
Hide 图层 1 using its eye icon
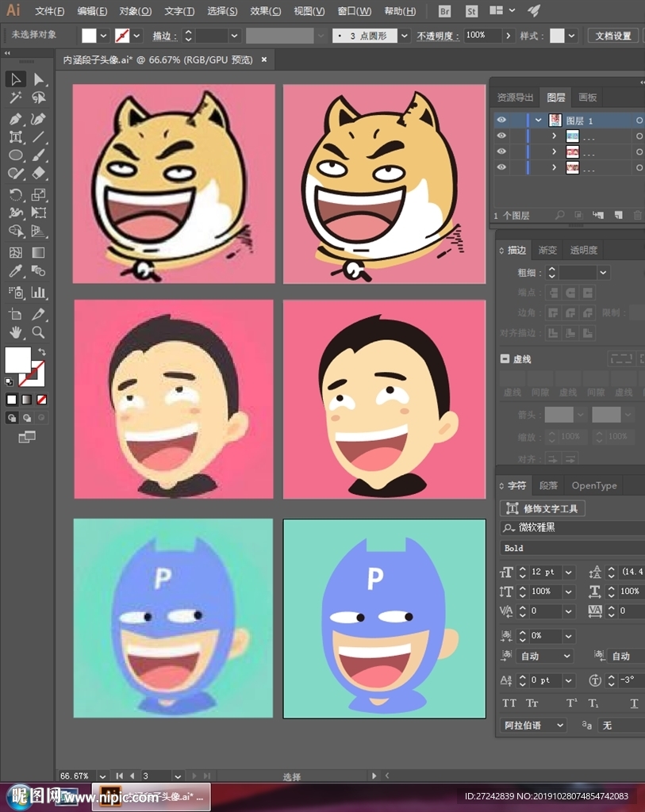501,121
